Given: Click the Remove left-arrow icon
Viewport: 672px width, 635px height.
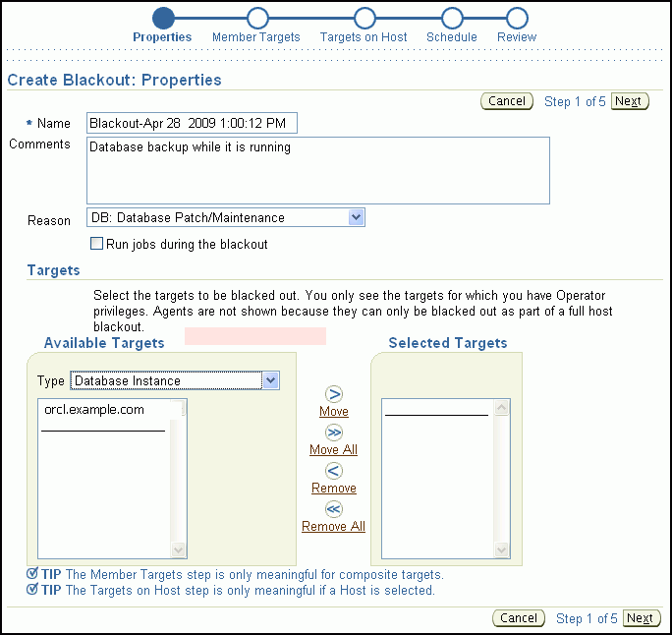Looking at the screenshot, I should (x=334, y=471).
